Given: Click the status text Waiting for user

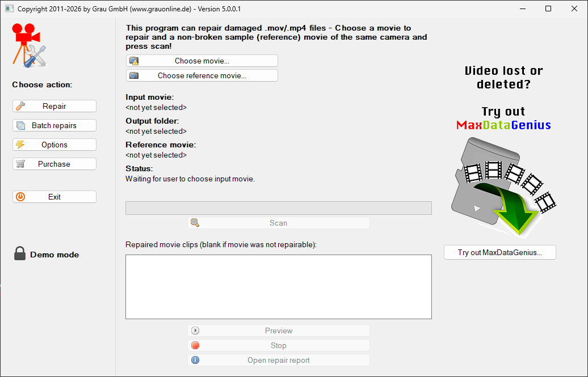Looking at the screenshot, I should [x=190, y=179].
